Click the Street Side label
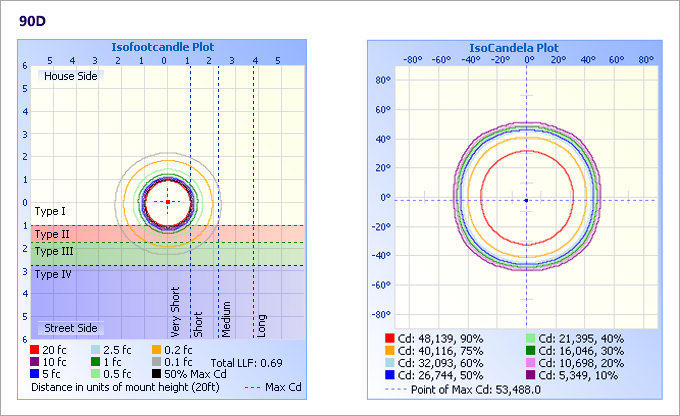 click(70, 328)
